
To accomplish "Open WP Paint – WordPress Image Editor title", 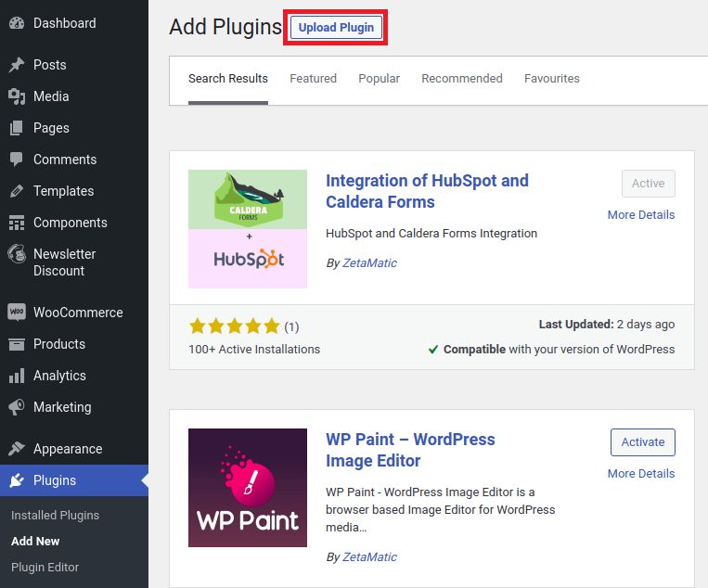I will [410, 450].
